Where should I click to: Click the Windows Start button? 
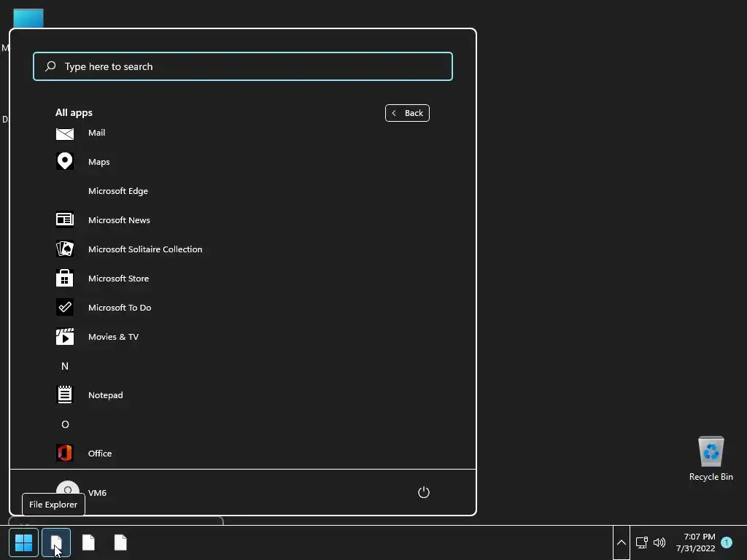click(23, 542)
